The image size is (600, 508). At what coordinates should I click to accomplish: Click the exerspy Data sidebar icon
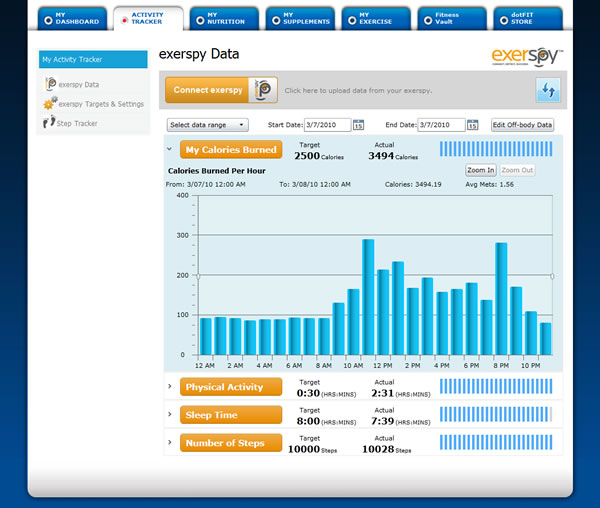50,85
